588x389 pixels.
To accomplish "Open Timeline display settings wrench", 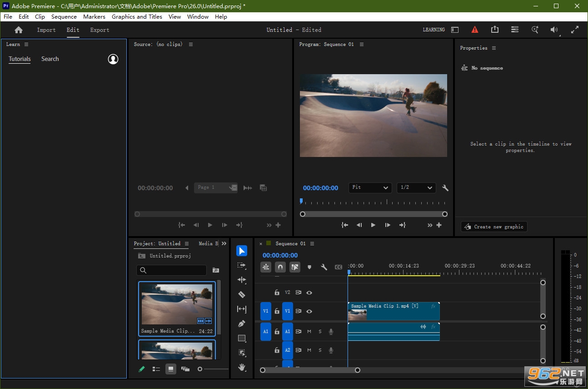I will [324, 267].
